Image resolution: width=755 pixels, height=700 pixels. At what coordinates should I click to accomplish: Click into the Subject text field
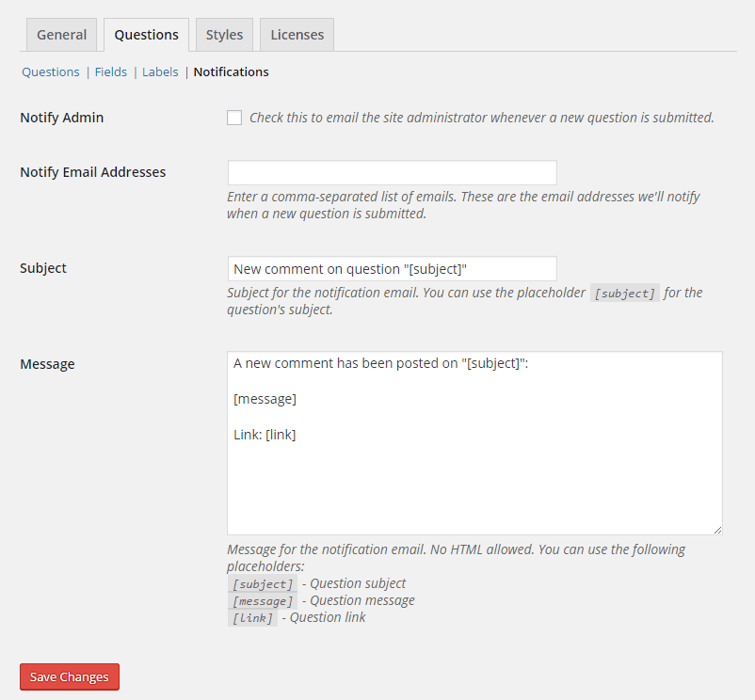click(x=392, y=268)
